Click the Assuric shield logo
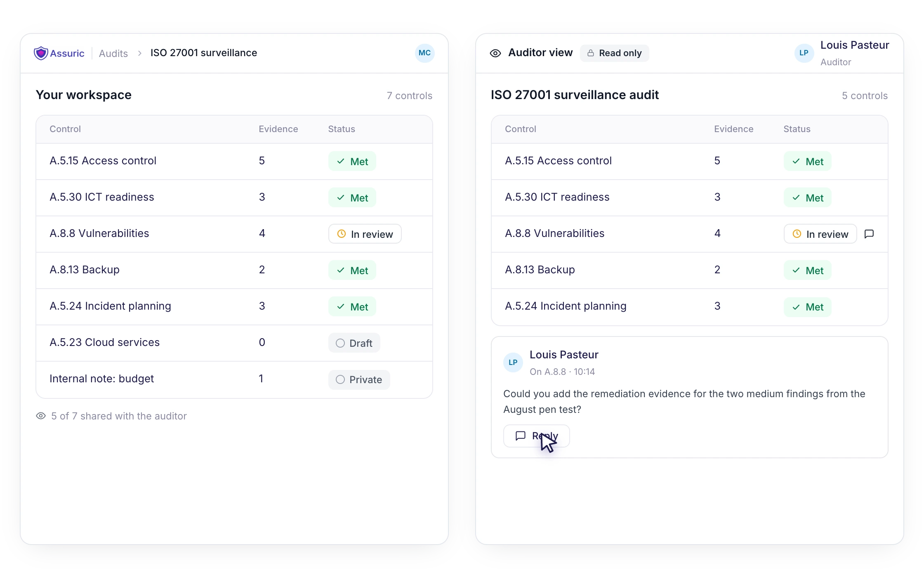924x578 pixels. coord(41,53)
